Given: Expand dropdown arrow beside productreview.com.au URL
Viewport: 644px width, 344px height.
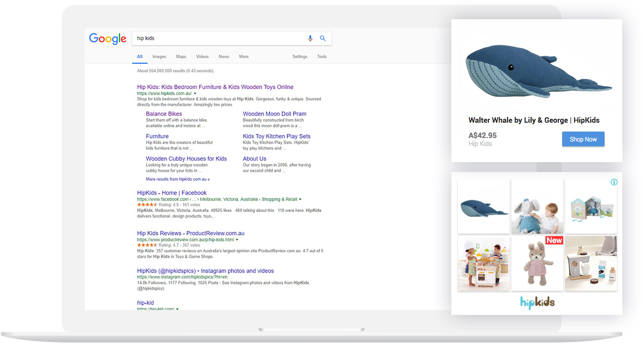Looking at the screenshot, I should 237,240.
